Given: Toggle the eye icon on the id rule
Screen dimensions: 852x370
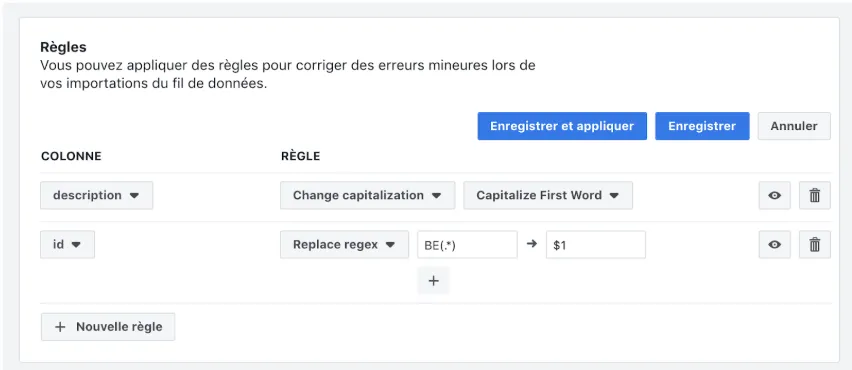Looking at the screenshot, I should click(x=774, y=244).
